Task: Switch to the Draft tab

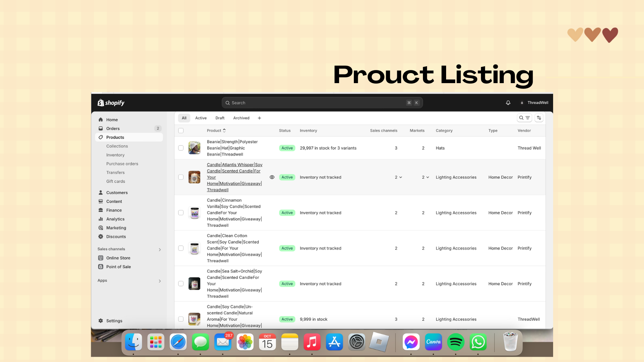Action: tap(220, 118)
